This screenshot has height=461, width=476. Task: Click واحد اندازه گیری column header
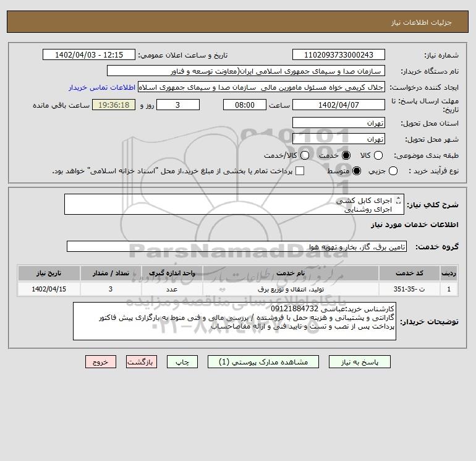[x=172, y=273]
